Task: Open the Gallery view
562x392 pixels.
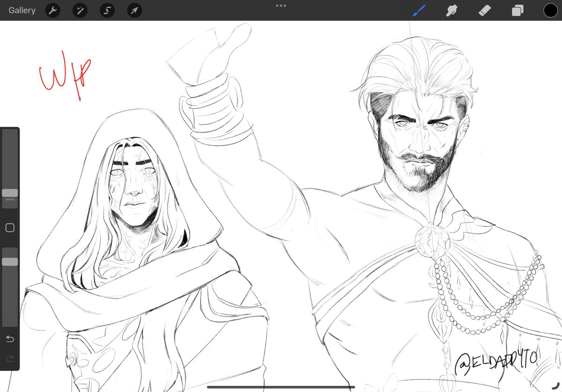Action: 22,10
